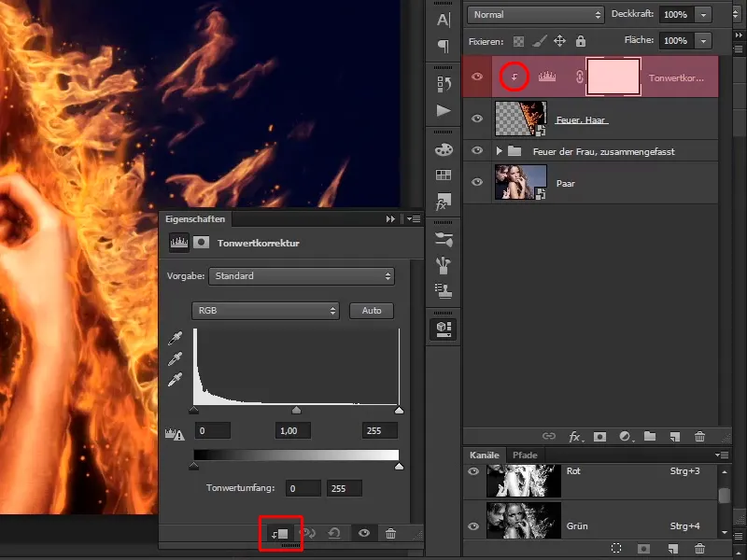Delete layer trash icon in layers panel
The height and width of the screenshot is (560, 747).
point(699,436)
